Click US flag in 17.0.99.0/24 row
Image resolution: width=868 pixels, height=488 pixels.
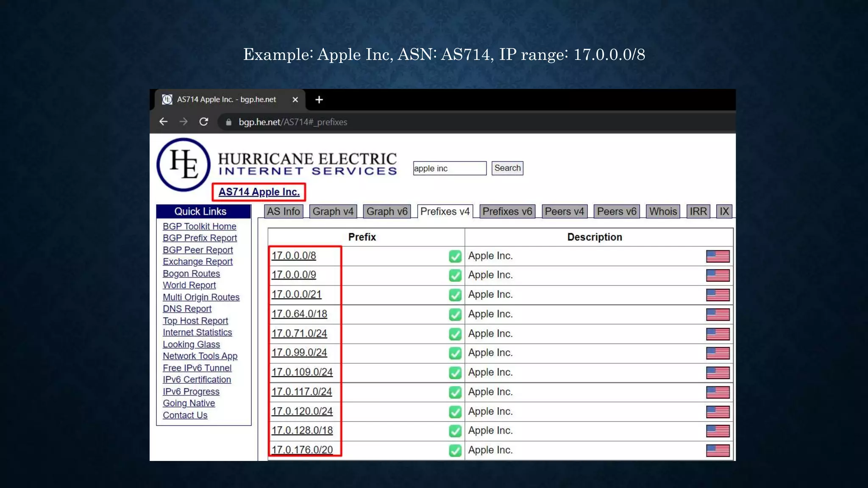click(718, 353)
